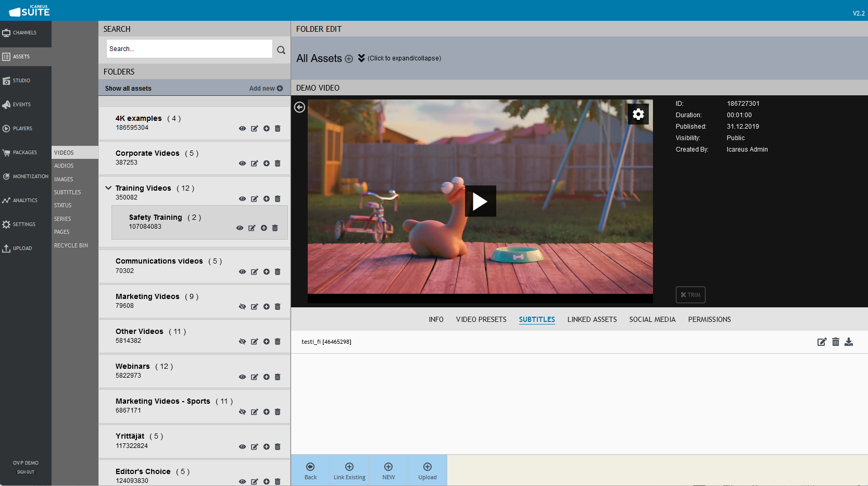Click the search magnifier icon
Viewport: 868px width, 486px height.
281,50
